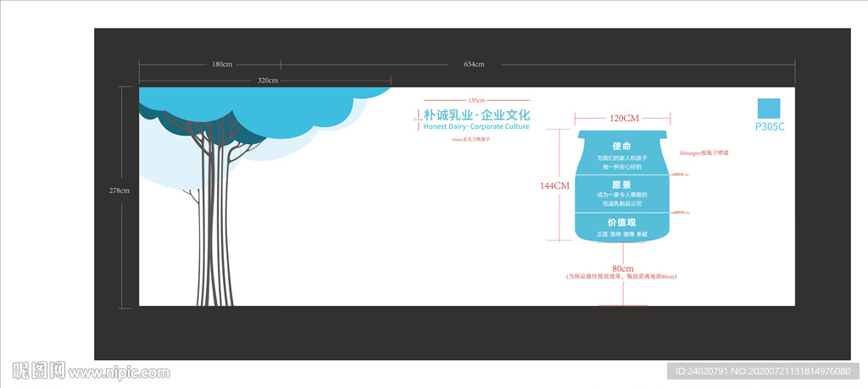868x388 pixels.
Task: Click the '低温乳制品公司' line
Action: 621,203
